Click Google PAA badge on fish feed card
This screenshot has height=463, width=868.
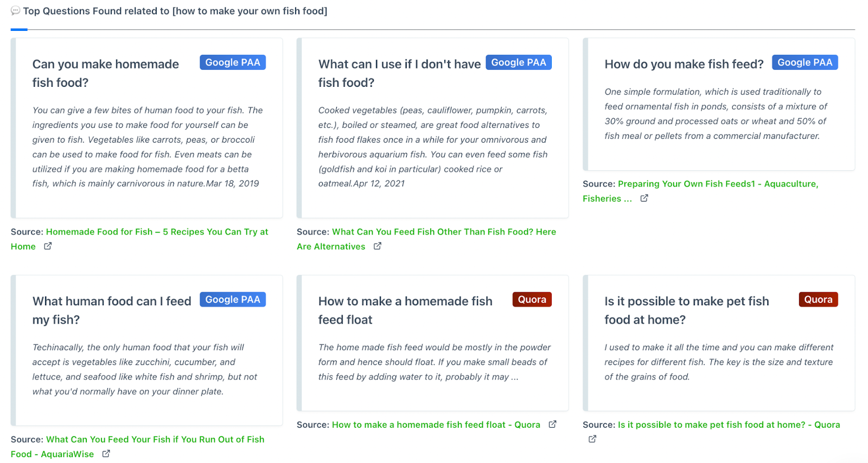(x=805, y=63)
